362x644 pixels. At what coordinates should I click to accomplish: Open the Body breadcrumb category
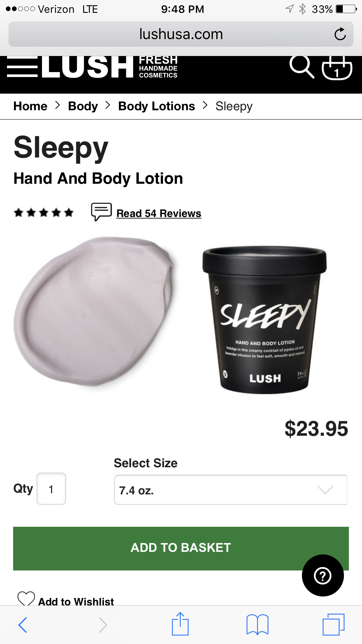(x=83, y=106)
